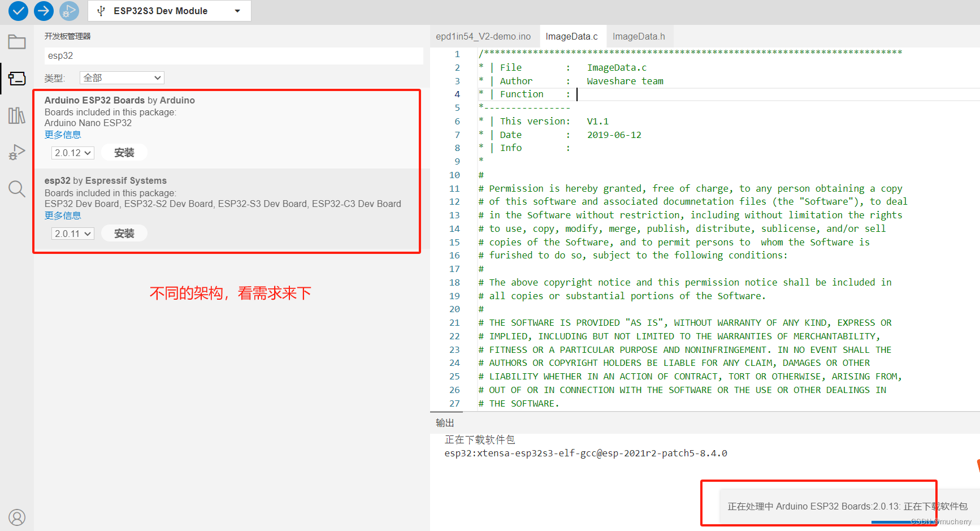Click the 输出 output panel header
Screen dimensions: 980x531
coord(445,422)
